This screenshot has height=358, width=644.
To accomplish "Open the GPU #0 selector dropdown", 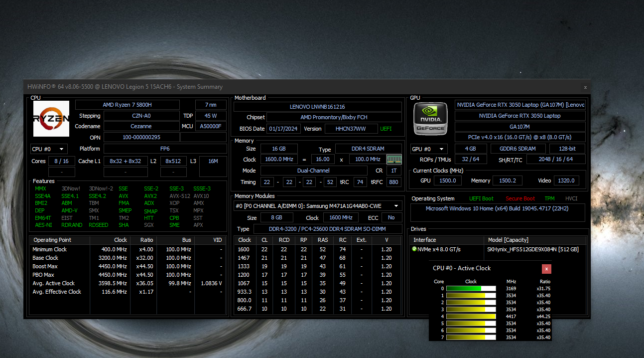I will (429, 149).
